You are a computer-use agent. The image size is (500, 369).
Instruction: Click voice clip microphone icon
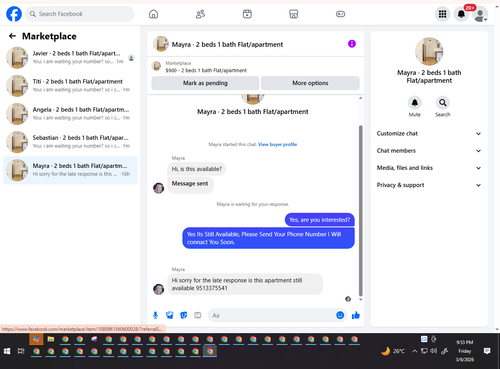[155, 315]
